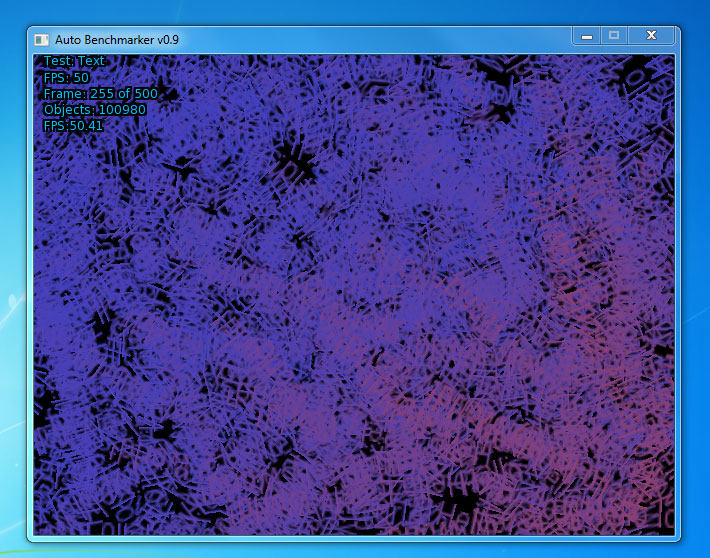Click the "Test: Text" overlay label
This screenshot has height=558, width=710.
(74, 61)
